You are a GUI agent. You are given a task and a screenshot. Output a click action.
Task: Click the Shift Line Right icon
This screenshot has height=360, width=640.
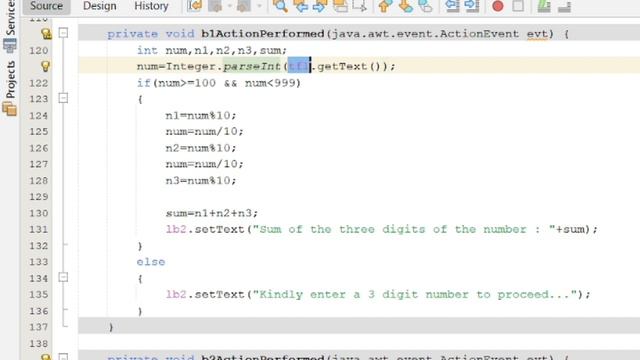click(x=472, y=6)
